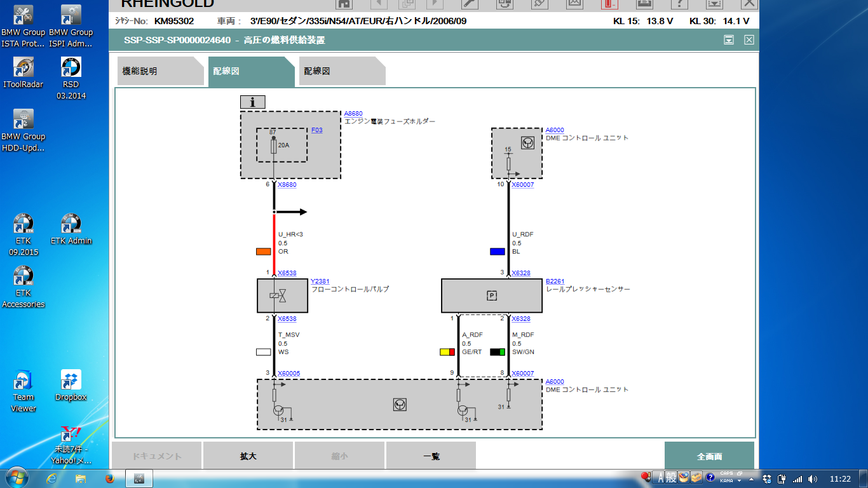Open language bar options arrow beside KANA
This screenshot has height=488, width=868.
pyautogui.click(x=740, y=481)
